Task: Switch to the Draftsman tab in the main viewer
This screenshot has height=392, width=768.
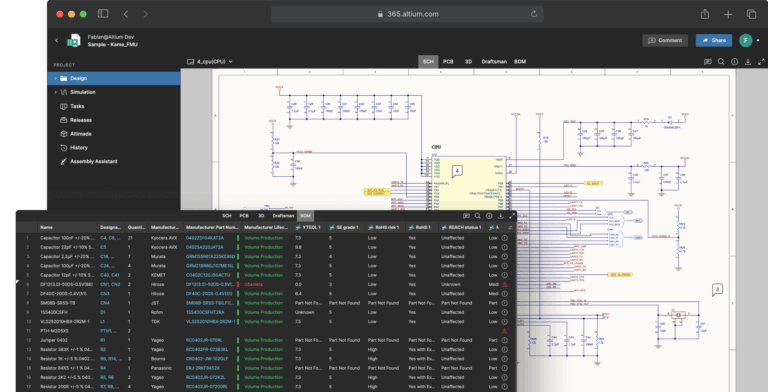Action: click(494, 62)
